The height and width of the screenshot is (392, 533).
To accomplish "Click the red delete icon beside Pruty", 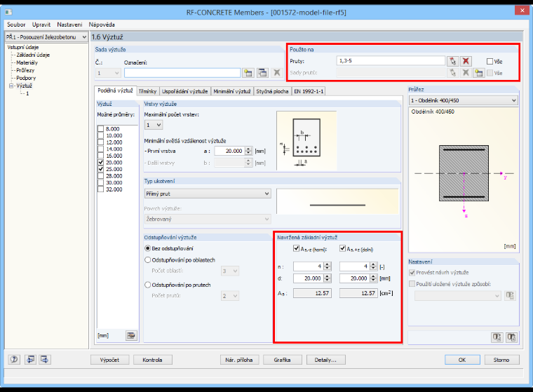I will (466, 61).
